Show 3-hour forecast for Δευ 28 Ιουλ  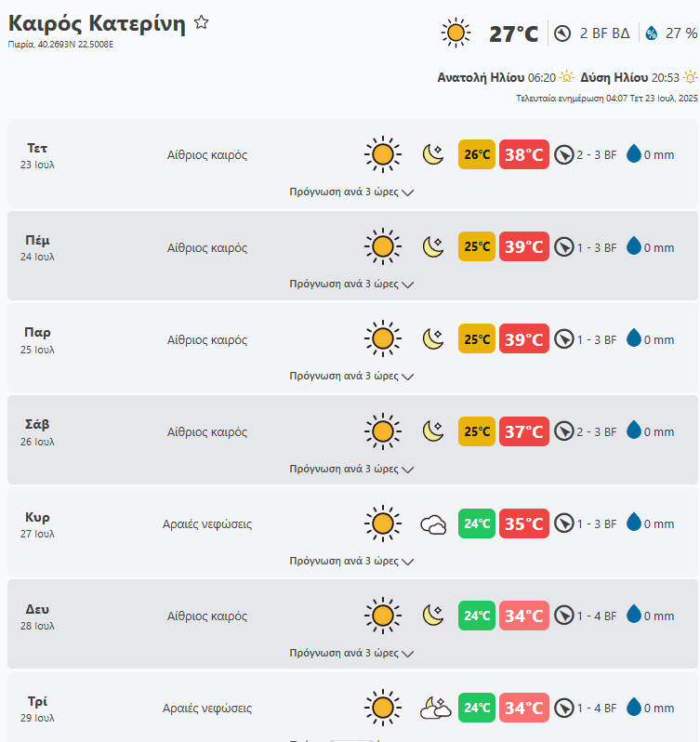tap(351, 654)
